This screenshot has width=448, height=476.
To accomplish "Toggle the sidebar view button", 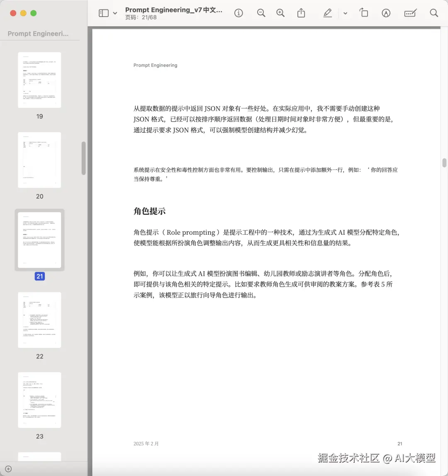I will tap(104, 13).
